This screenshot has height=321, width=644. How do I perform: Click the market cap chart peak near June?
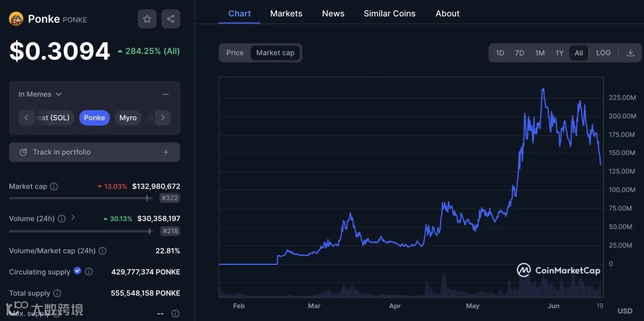[x=543, y=89]
